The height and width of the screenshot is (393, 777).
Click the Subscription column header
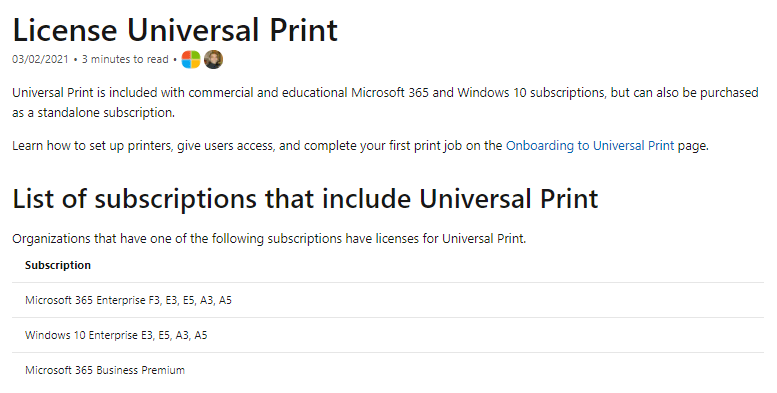click(x=58, y=265)
